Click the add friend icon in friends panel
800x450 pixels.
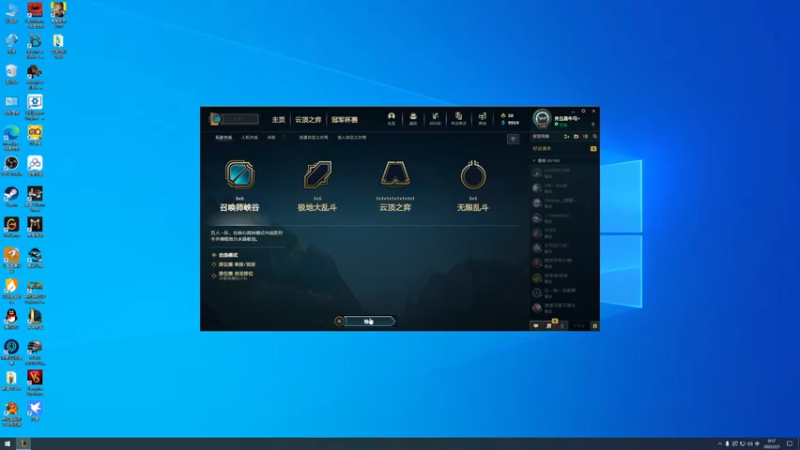(x=566, y=136)
